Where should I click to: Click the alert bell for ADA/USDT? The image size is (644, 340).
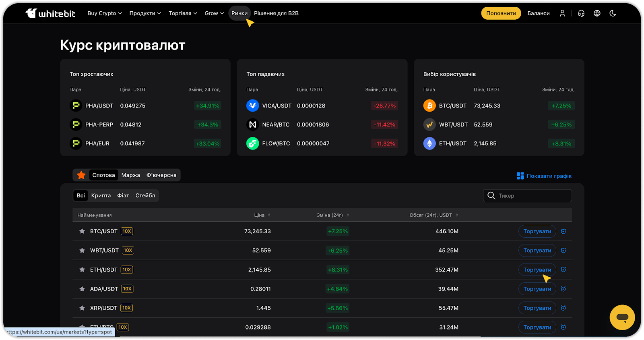[563, 289]
